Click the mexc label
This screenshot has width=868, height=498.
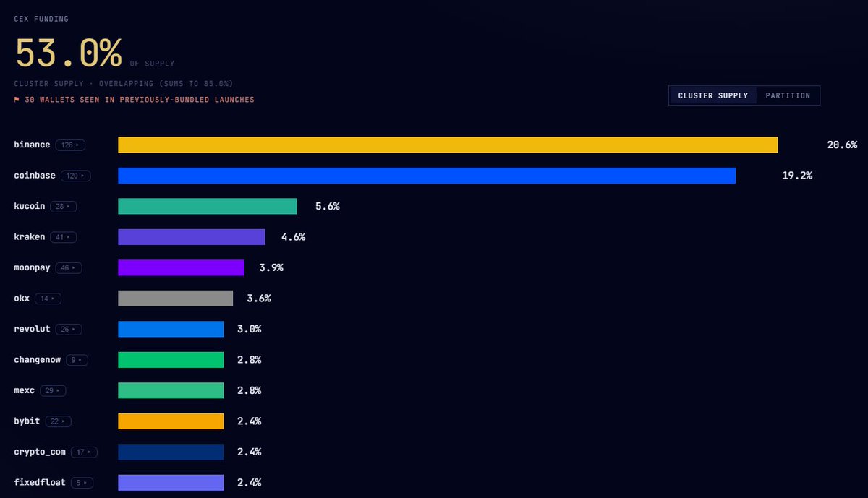coord(25,390)
